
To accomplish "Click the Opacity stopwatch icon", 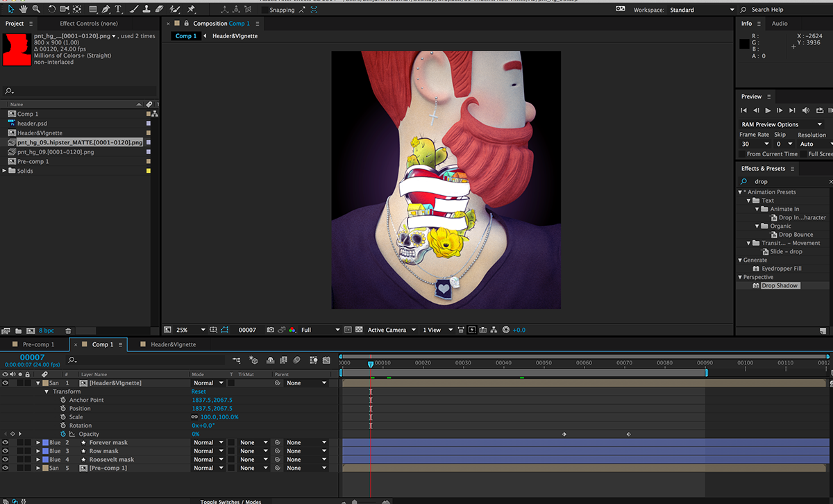I will tap(63, 434).
